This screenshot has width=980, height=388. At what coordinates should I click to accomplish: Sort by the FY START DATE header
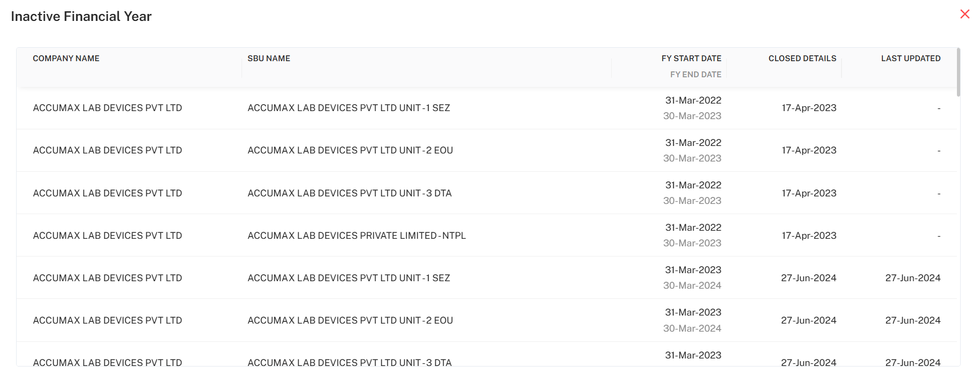click(691, 58)
